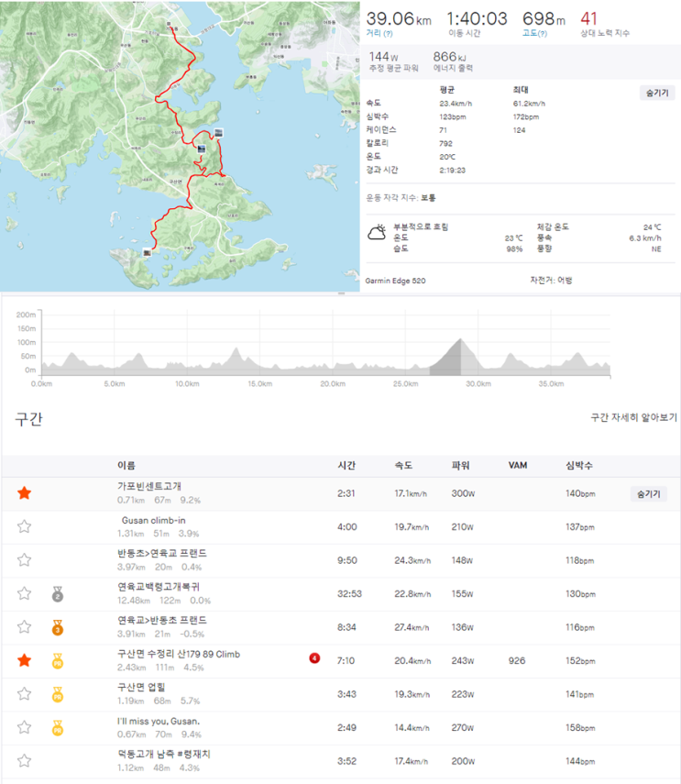The height and width of the screenshot is (784, 681).
Task: Unstar the 가포빈센트고개 segment
Action: (x=24, y=493)
